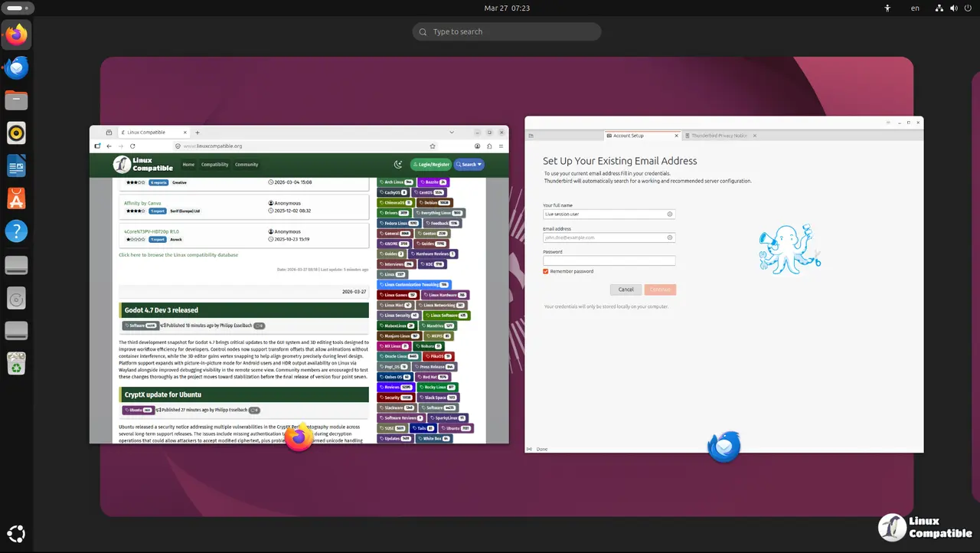The image size is (980, 553).
Task: Open the accessibility menu in the top bar
Action: tap(888, 8)
